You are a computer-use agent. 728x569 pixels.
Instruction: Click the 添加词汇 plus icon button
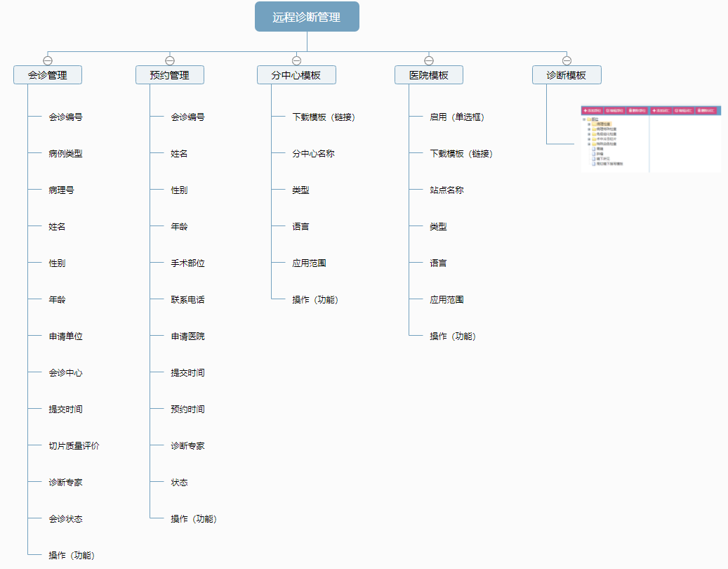pos(662,110)
